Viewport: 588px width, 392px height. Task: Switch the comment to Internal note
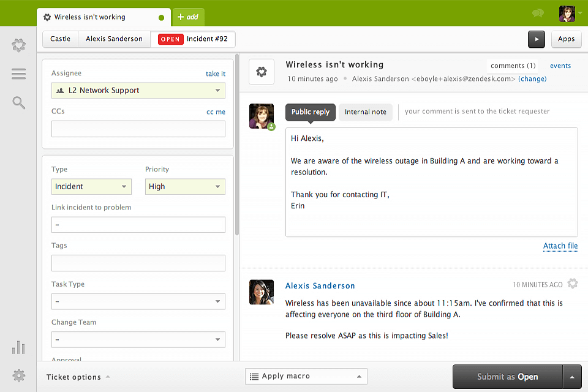(365, 112)
